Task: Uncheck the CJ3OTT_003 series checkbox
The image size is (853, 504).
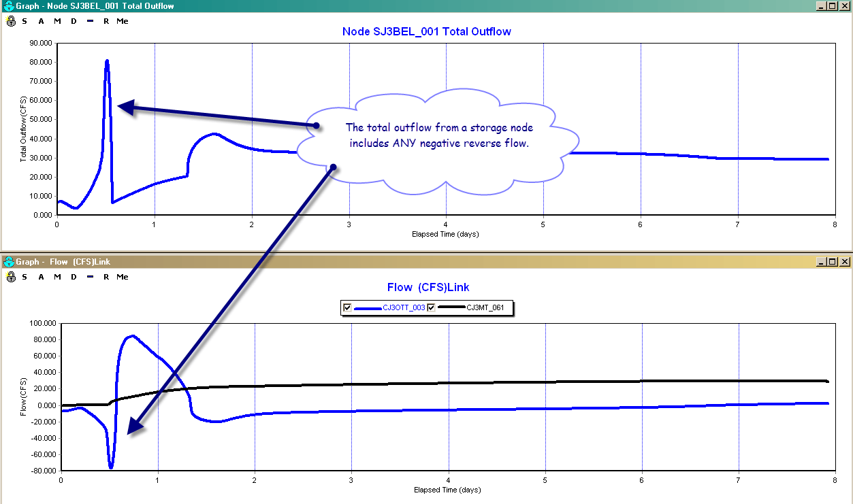Action: pyautogui.click(x=347, y=307)
